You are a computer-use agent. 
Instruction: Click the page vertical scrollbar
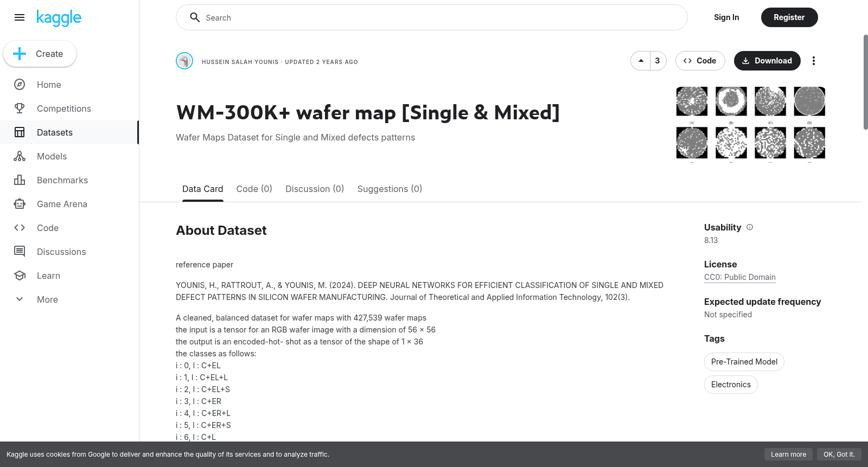click(x=865, y=81)
